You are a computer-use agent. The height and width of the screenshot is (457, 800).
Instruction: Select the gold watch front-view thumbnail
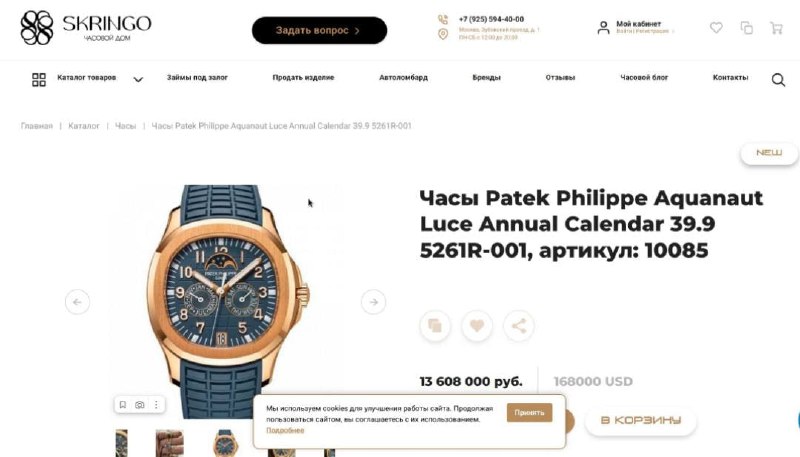point(225,443)
